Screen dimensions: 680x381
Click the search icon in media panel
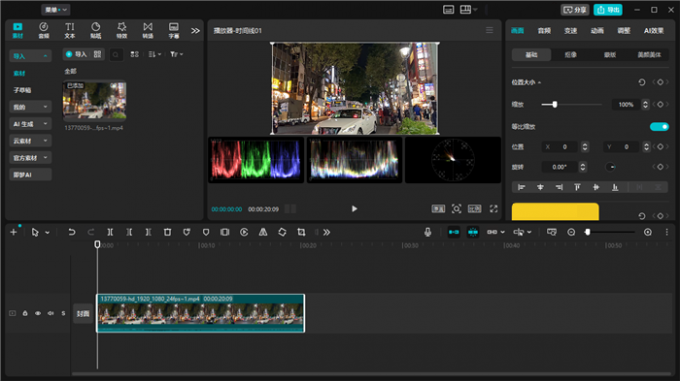116,55
